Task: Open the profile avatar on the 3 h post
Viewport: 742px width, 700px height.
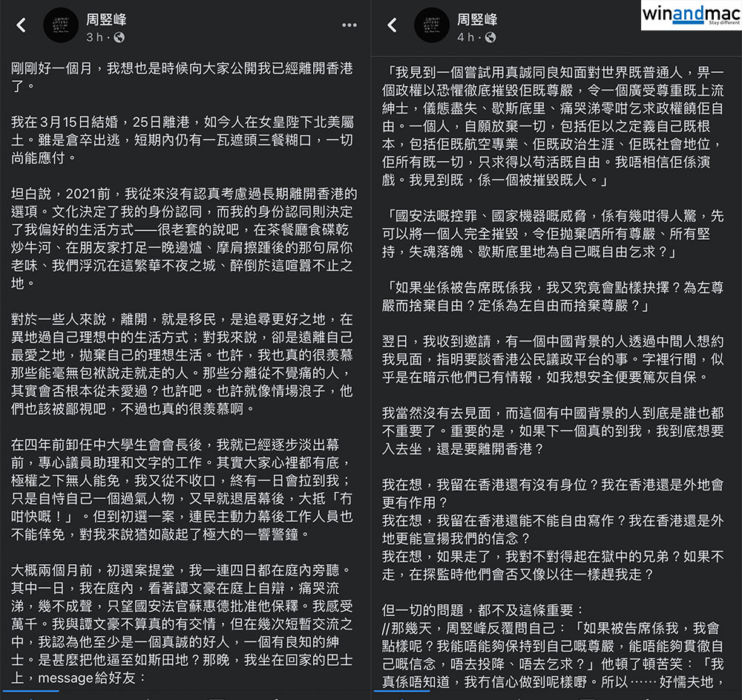Action: (x=62, y=26)
